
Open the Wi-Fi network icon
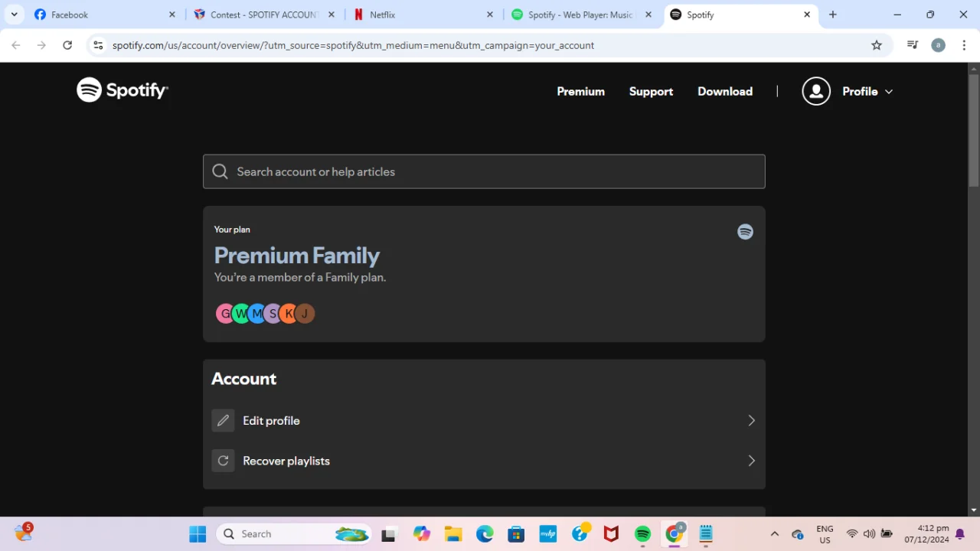point(852,534)
